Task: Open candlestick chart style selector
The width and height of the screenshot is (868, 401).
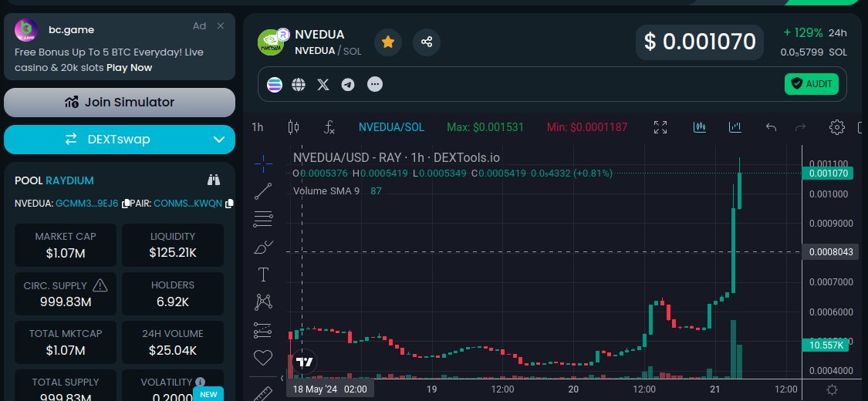Action: pos(294,127)
